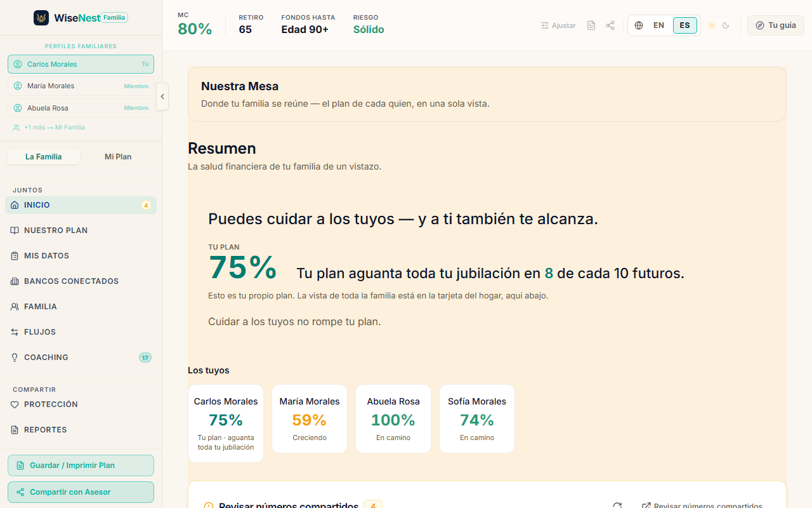
Task: Expand '+1 más → Mi Familia' profiles
Action: pos(49,128)
